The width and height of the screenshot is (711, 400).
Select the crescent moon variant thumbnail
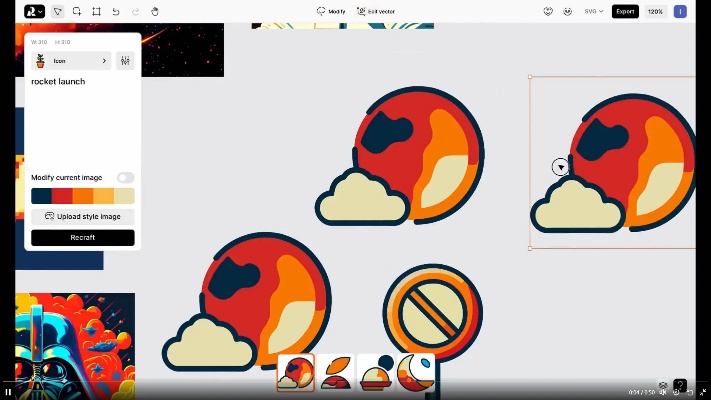coord(415,373)
